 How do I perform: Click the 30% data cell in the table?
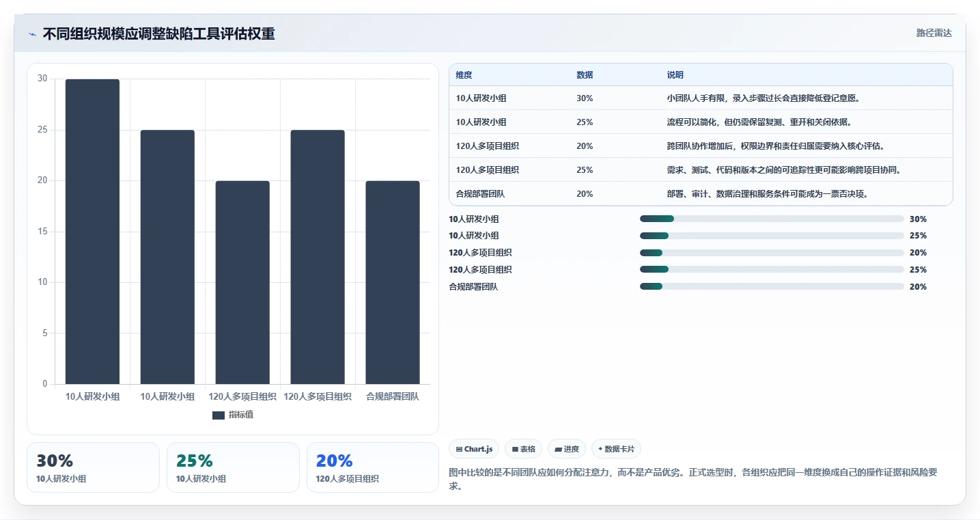tap(615, 98)
